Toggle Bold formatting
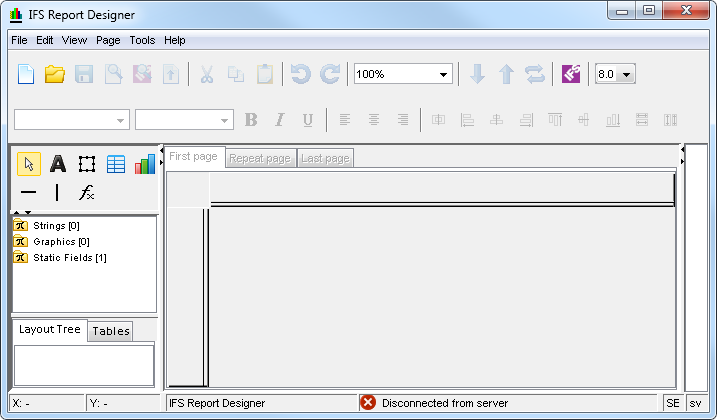The height and width of the screenshot is (420, 717). (251, 120)
